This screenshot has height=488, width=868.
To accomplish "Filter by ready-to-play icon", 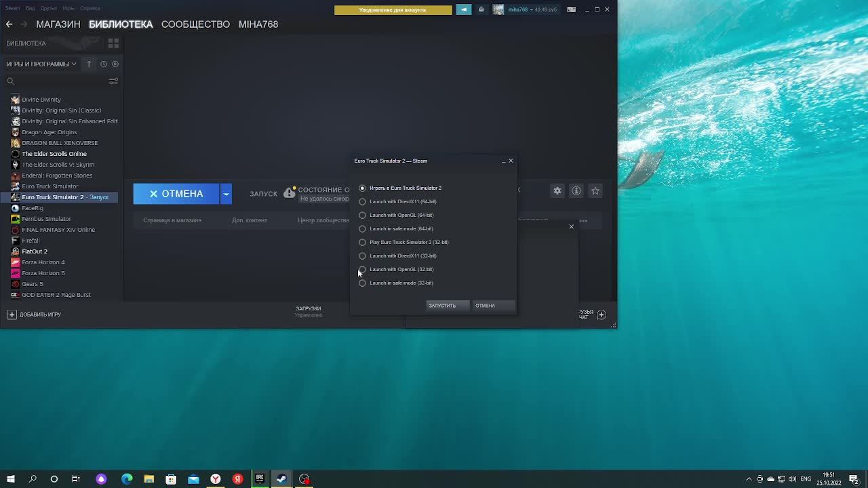I will coord(115,64).
